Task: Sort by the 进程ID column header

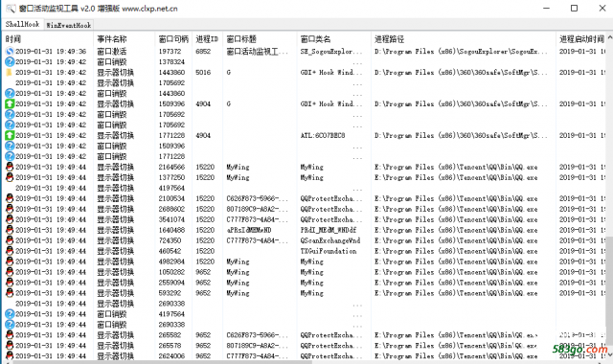Action: click(x=208, y=39)
